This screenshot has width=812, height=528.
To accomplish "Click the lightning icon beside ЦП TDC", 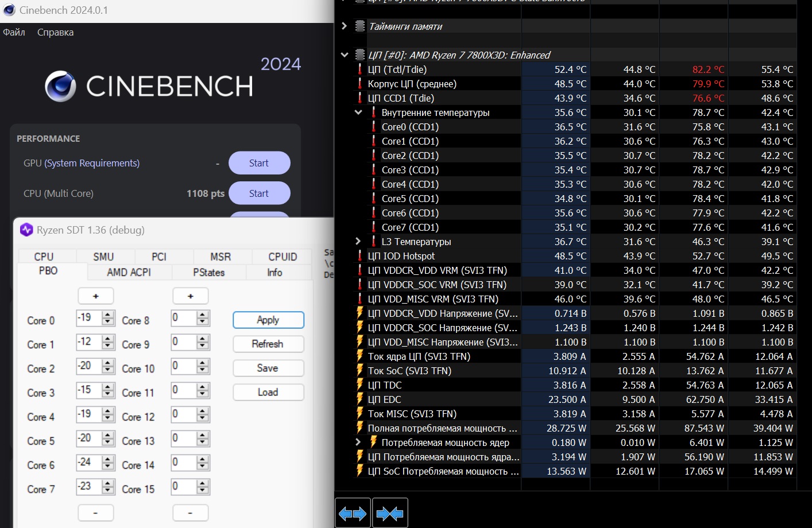I will click(360, 385).
